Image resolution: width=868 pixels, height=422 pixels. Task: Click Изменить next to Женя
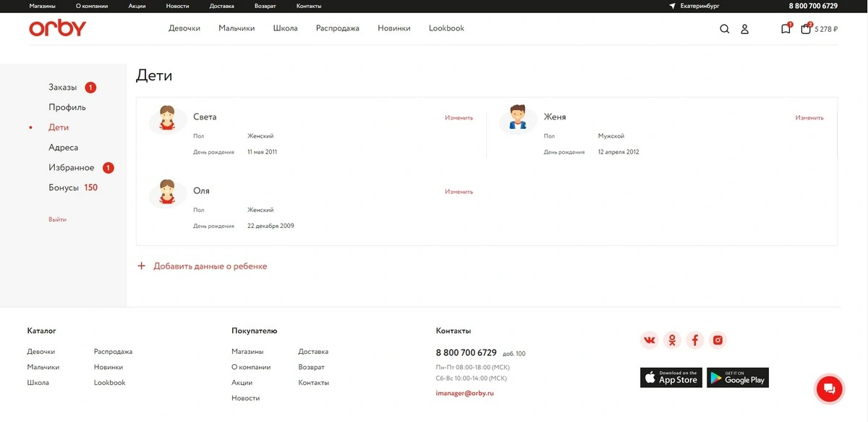coord(809,117)
